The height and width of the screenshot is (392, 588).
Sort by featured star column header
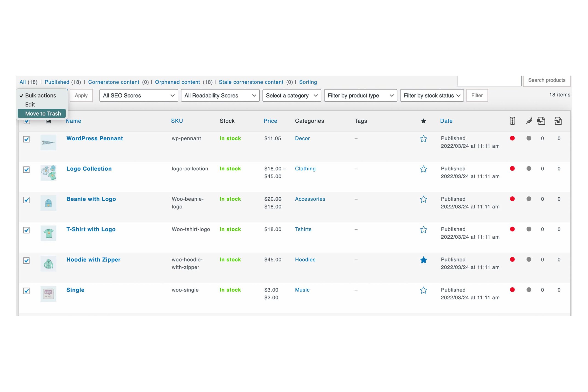(x=423, y=121)
